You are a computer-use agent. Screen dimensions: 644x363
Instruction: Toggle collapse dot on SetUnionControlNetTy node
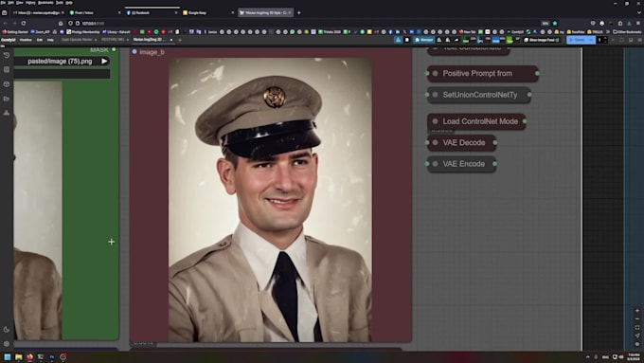click(x=436, y=95)
